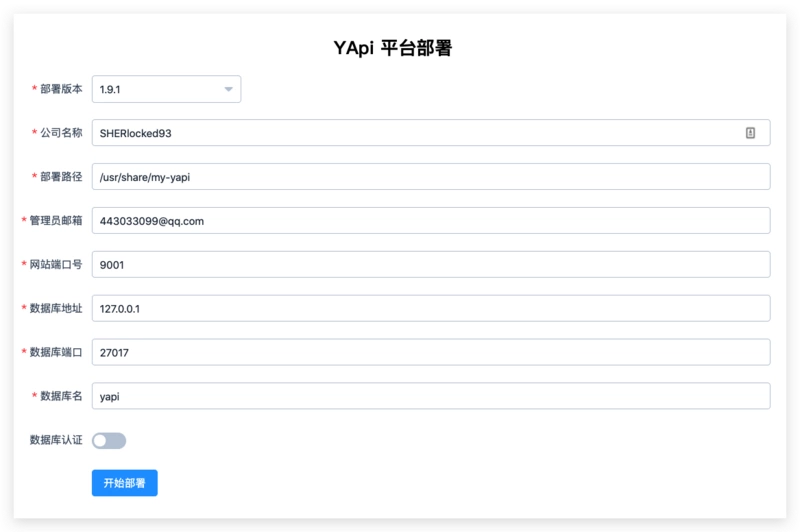Image resolution: width=800 pixels, height=532 pixels.
Task: Click the 开始部署 button
Action: (124, 483)
